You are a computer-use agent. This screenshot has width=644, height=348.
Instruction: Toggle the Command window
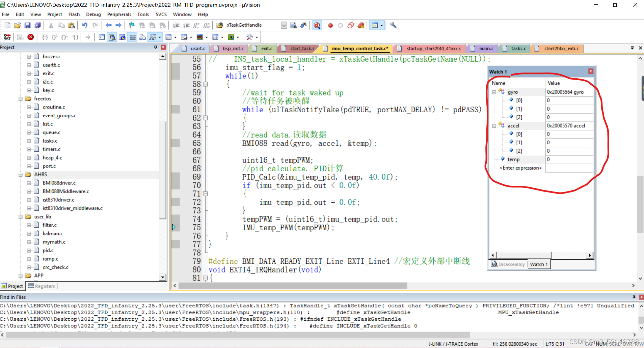point(102,37)
